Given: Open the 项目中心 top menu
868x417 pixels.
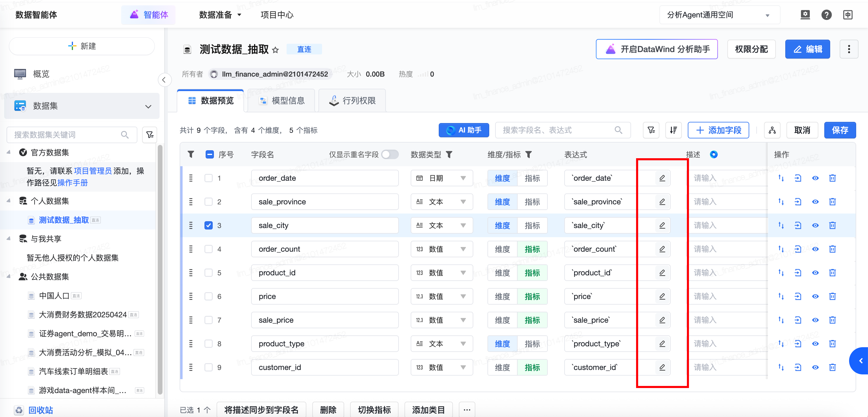Looking at the screenshot, I should click(277, 15).
